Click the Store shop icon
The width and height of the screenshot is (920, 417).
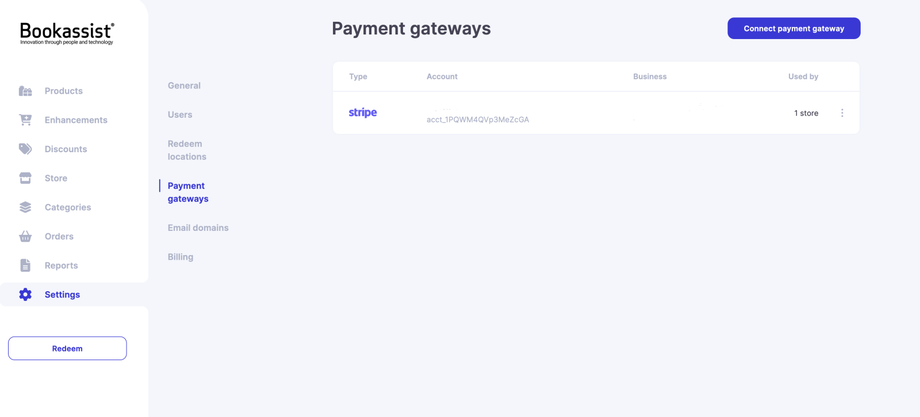point(25,178)
